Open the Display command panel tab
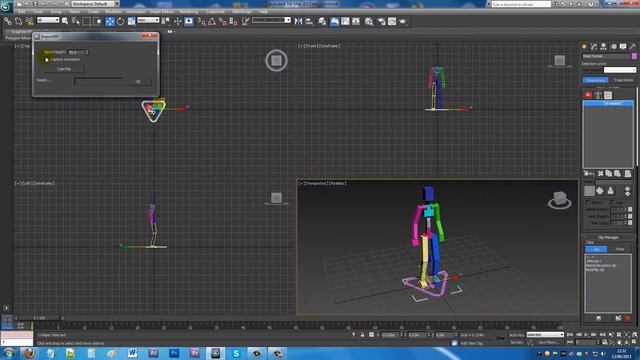The height and width of the screenshot is (360, 640). (623, 47)
